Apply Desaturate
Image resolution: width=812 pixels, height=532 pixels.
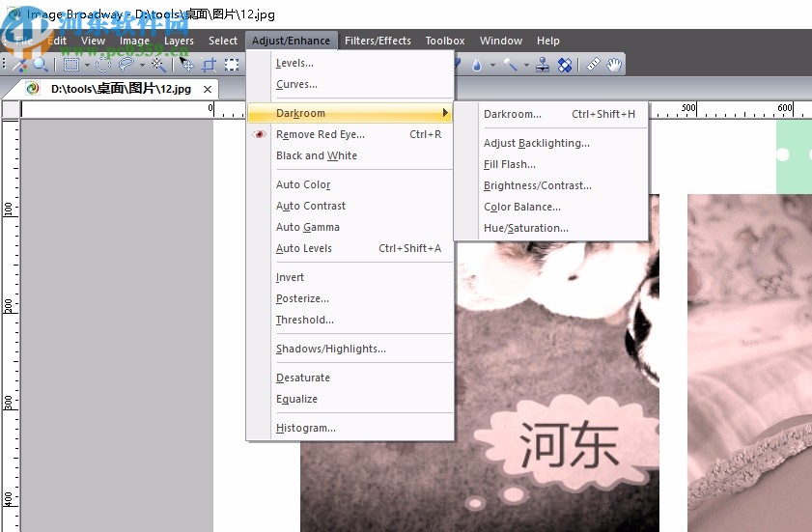(350, 378)
